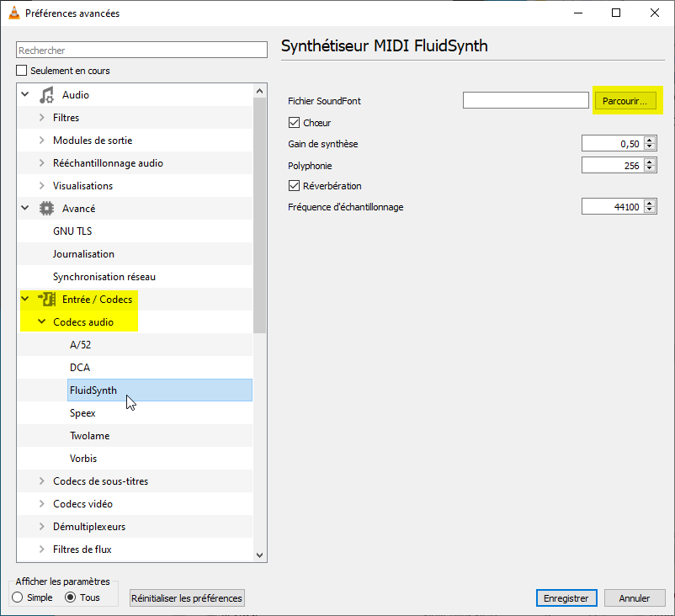Select Démultiplexeurs tree label
This screenshot has width=675, height=616.
point(89,527)
